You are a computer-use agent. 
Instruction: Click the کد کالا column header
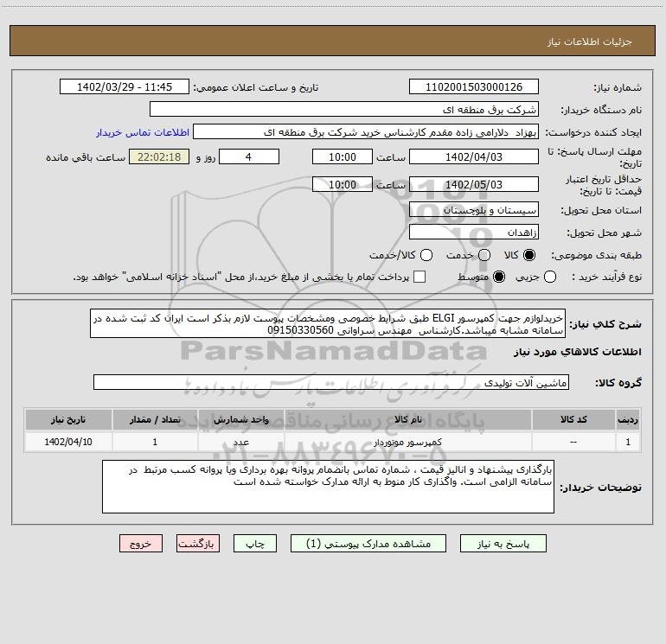tap(573, 419)
